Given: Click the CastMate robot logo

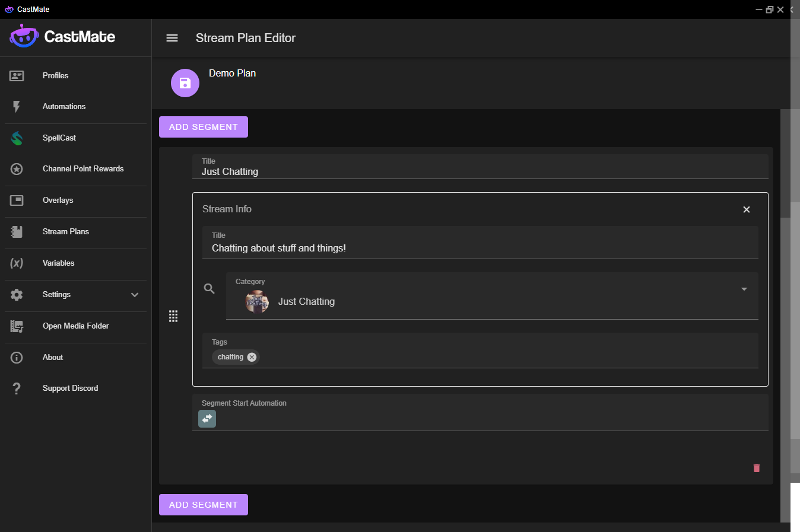Looking at the screenshot, I should (x=24, y=37).
